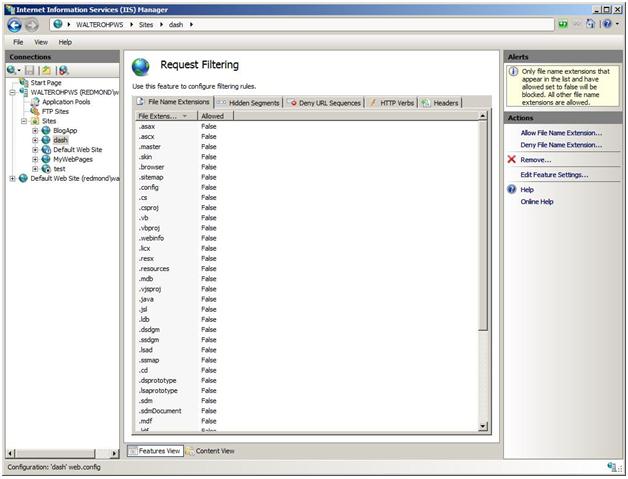Viewport: 628px width, 479px height.
Task: Open the File menu
Action: [x=18, y=42]
